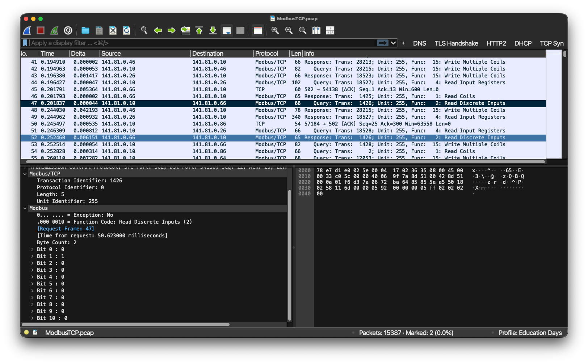The image size is (588, 364).
Task: Jump to the last packet
Action: 213,30
